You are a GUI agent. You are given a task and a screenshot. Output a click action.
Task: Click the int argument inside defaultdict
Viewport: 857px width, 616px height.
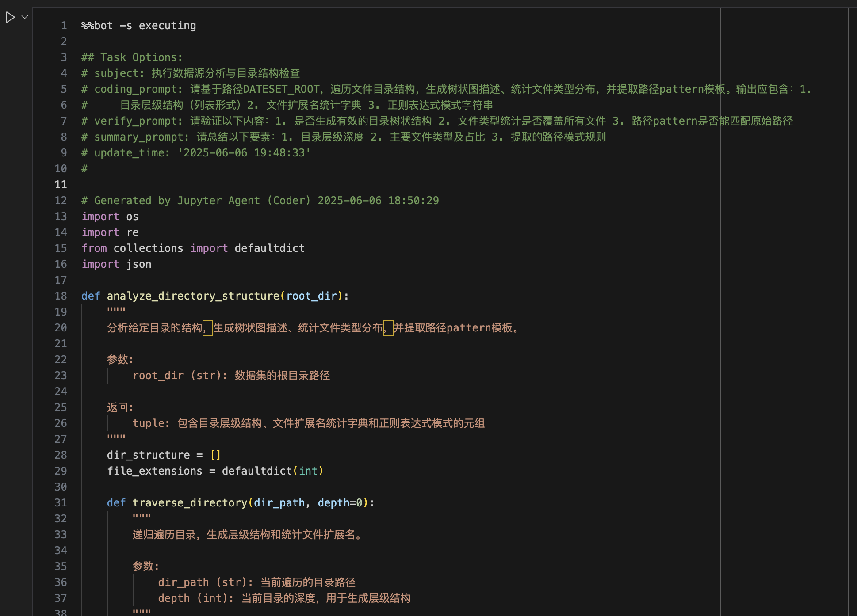[x=308, y=471]
